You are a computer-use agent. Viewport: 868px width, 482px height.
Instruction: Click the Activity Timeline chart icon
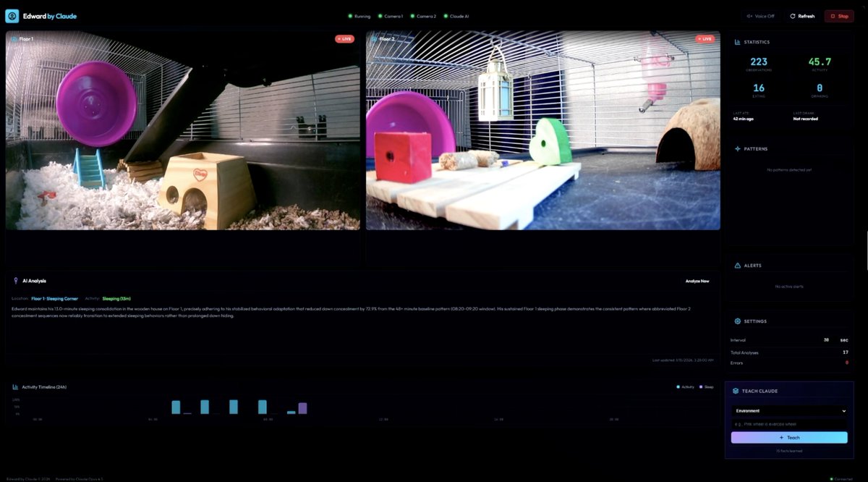point(15,387)
